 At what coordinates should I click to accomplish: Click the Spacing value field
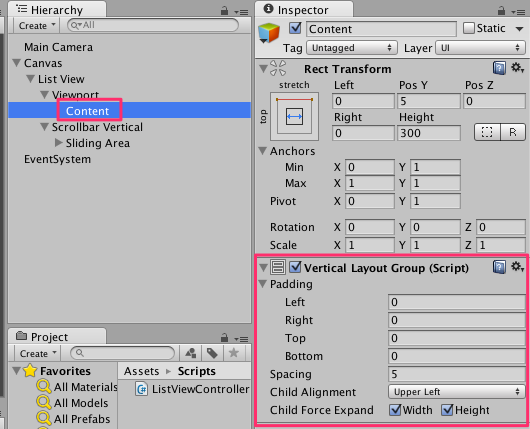click(457, 374)
